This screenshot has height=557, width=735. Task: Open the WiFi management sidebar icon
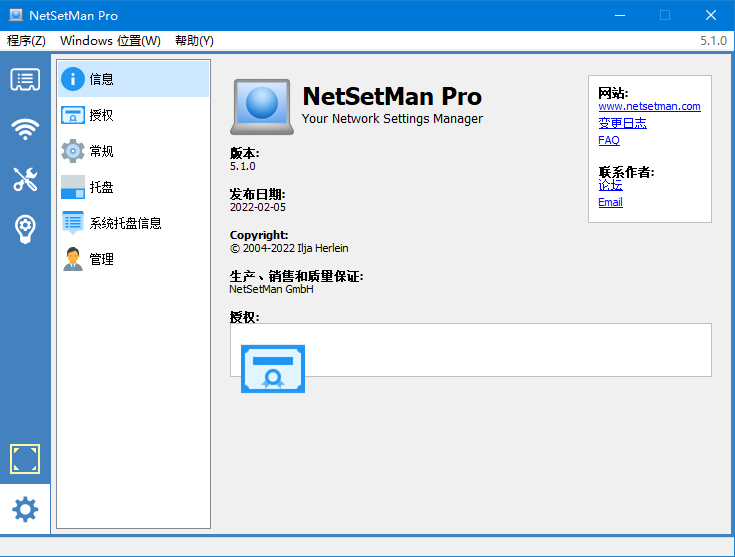click(25, 129)
